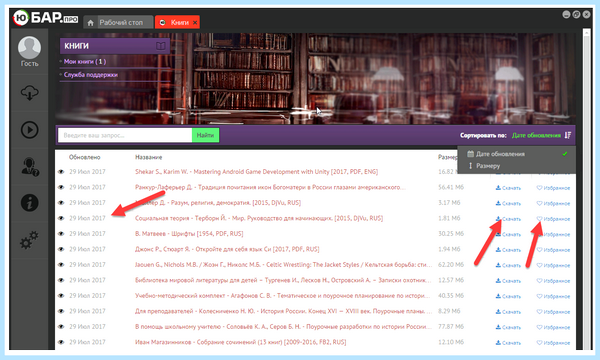This screenshot has height=360, width=600.
Task: Click the open book icon in КНИГИ header
Action: tap(161, 46)
